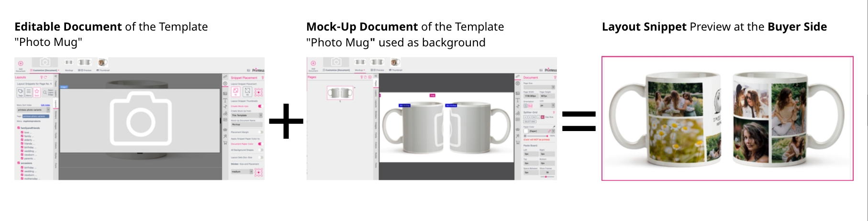Viewport: 868px width, 221px height.
Task: Select the Fit placement icon in Snippet Placement
Action: (x=236, y=91)
